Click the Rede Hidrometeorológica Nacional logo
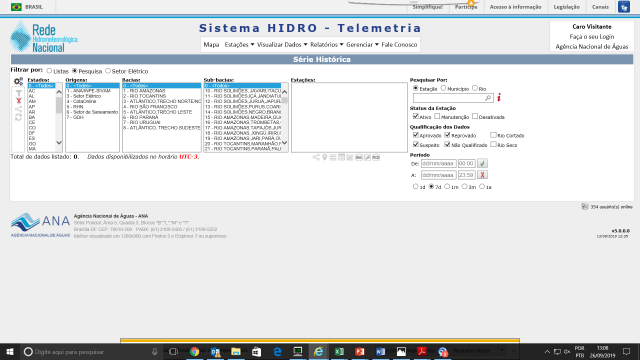Screen dimensions: 640x360 pyautogui.click(x=44, y=37)
